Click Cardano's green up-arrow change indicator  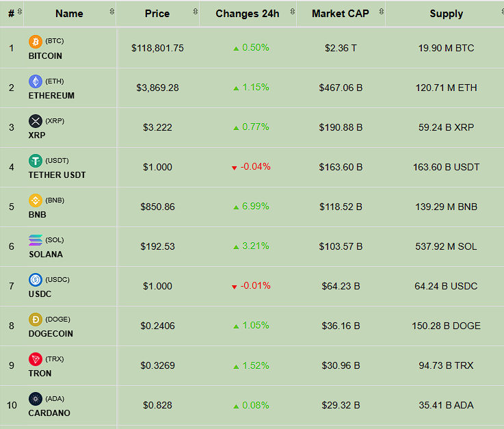coord(236,406)
